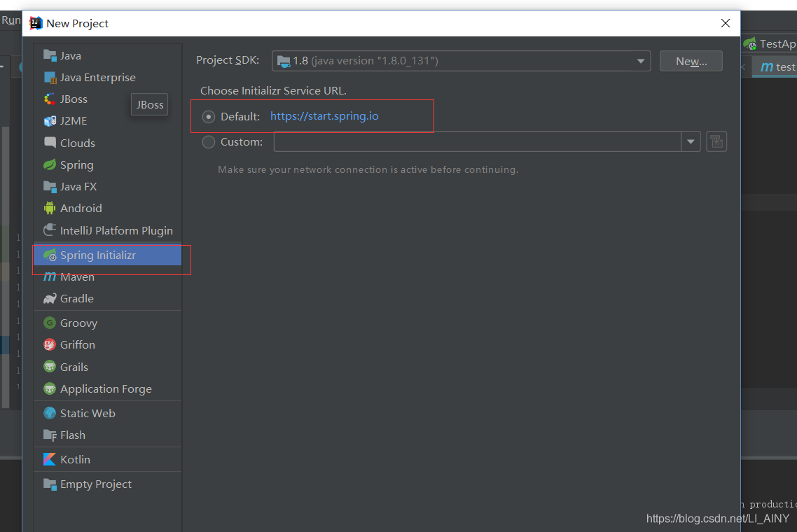Click the import icon beside Custom URL field
797x532 pixels.
point(716,142)
